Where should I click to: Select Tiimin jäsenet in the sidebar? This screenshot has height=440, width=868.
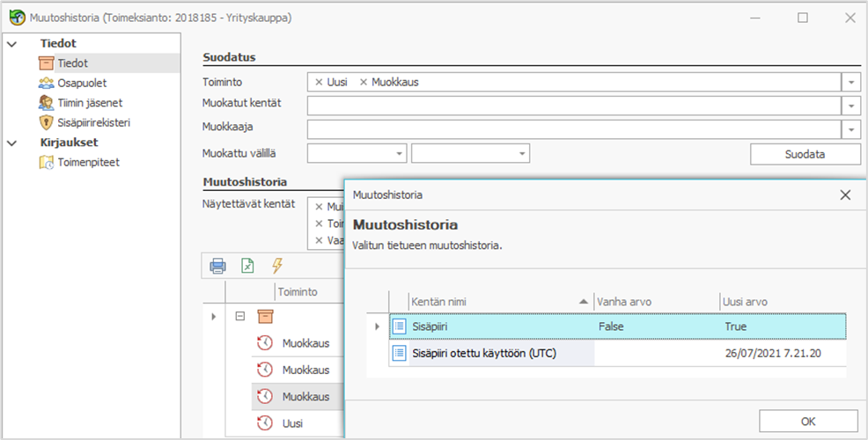click(89, 103)
